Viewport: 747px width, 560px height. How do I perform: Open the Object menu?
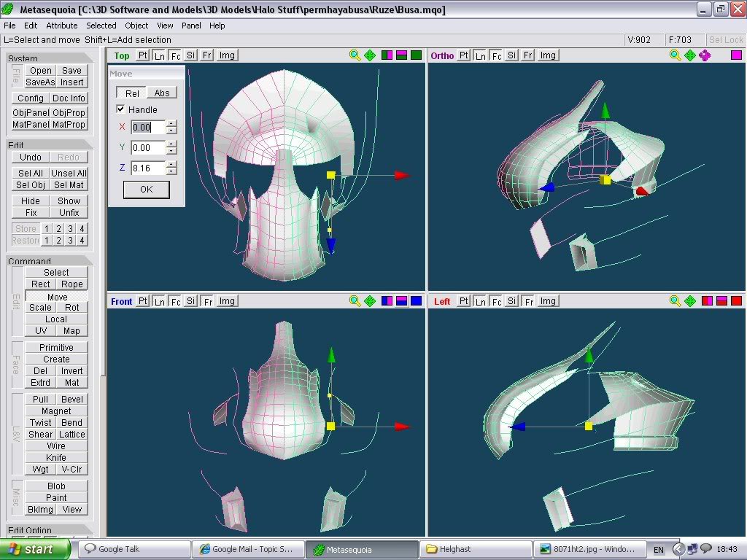136,26
